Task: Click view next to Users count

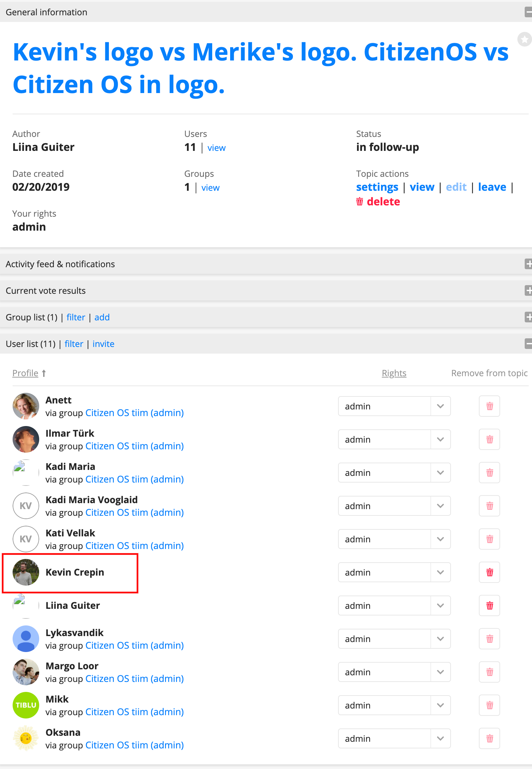Action: [x=216, y=148]
